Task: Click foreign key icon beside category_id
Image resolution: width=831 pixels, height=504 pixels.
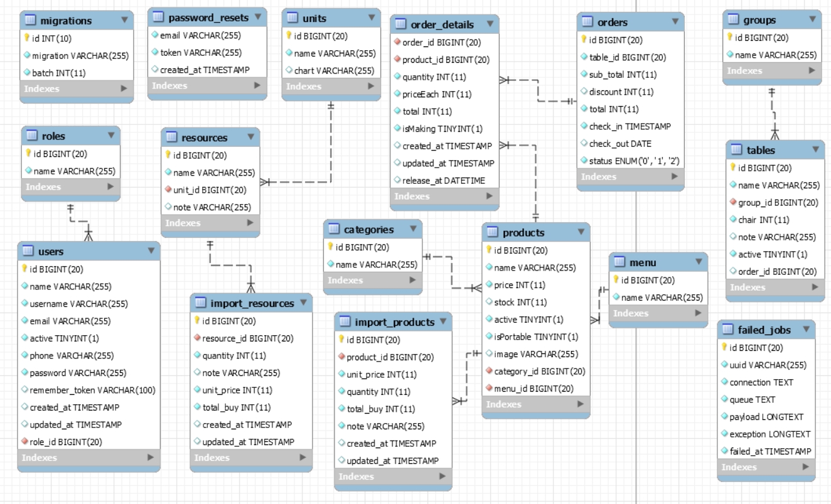Action: (490, 371)
